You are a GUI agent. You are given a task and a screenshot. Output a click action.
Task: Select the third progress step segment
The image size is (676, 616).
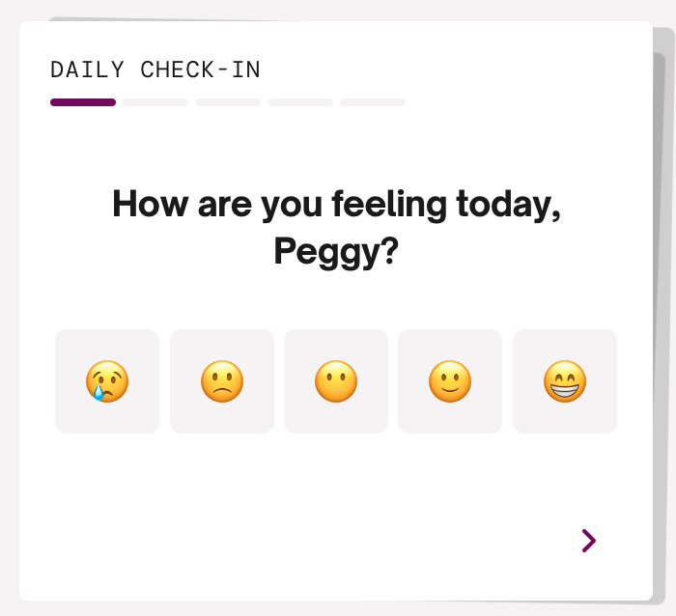click(228, 102)
